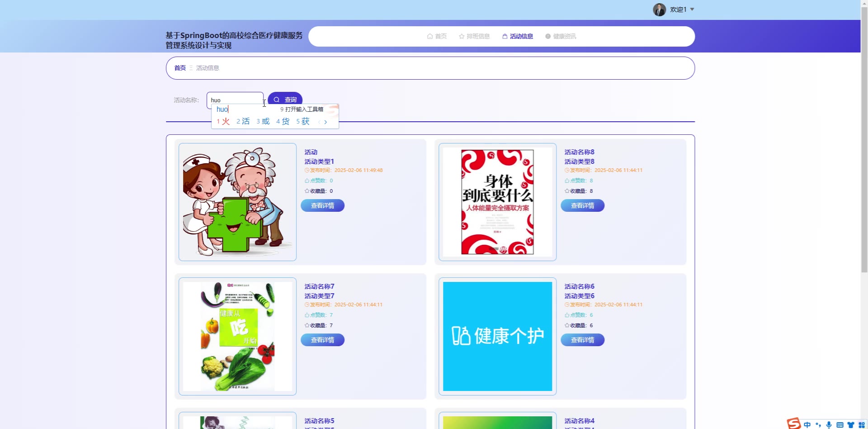Select the 活动信息 navigation item
868x429 pixels.
518,36
